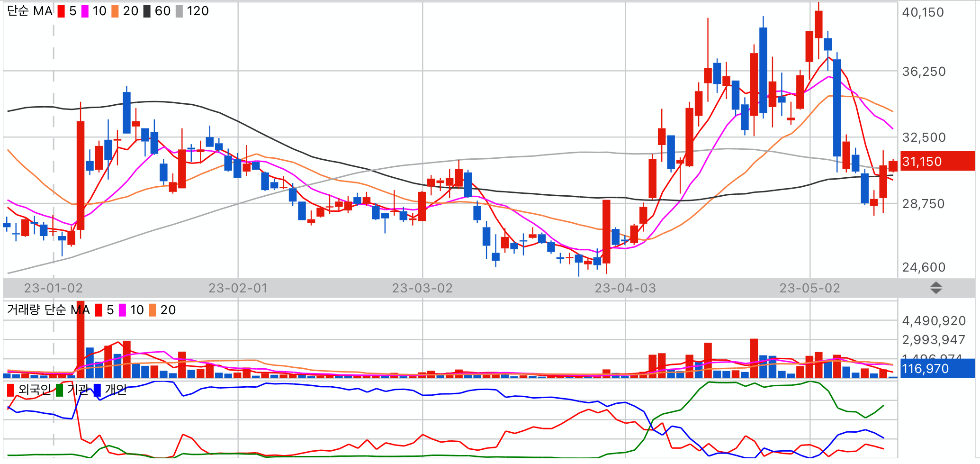
Task: Click the 23-03-02 date label
Action: click(x=423, y=288)
